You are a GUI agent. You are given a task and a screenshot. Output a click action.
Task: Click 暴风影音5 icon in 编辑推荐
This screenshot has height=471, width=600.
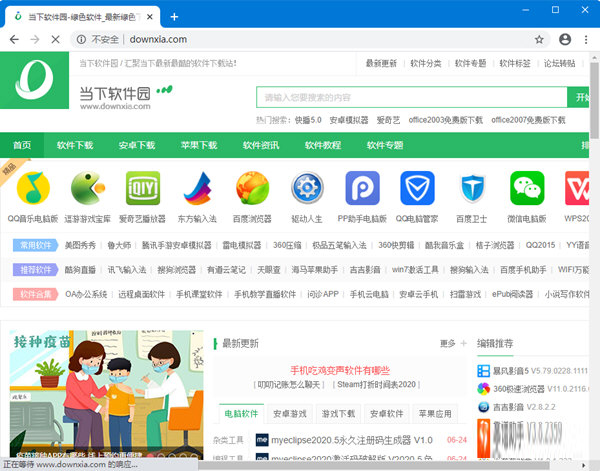click(484, 371)
